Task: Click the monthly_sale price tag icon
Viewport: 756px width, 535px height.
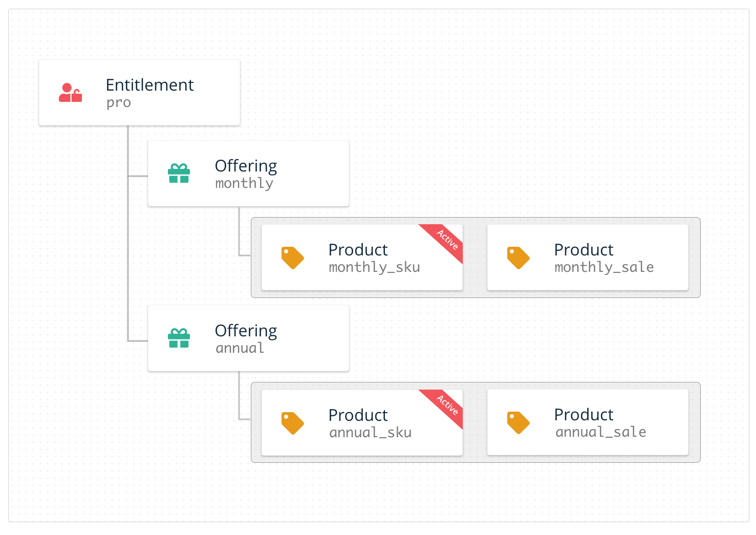Action: (x=518, y=258)
